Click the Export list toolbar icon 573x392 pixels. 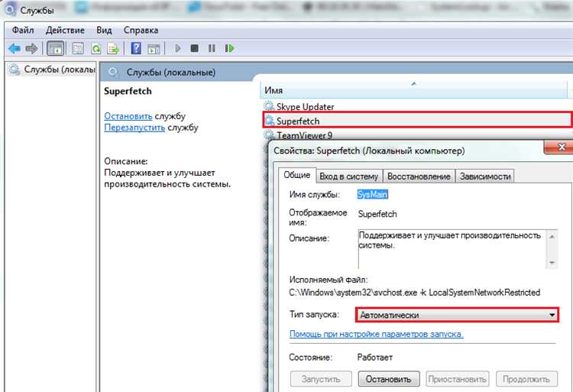coord(113,49)
